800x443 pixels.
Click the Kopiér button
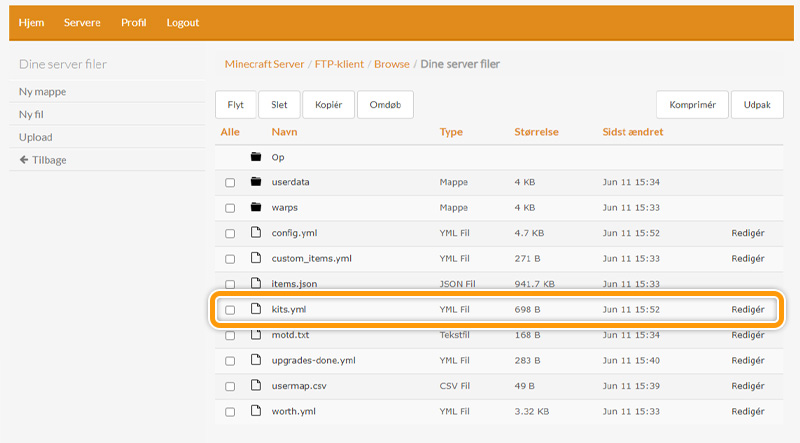[329, 105]
